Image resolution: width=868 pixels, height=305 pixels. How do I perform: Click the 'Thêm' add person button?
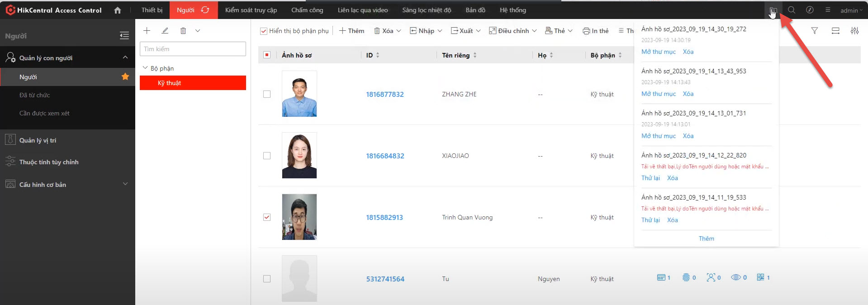[x=351, y=31]
